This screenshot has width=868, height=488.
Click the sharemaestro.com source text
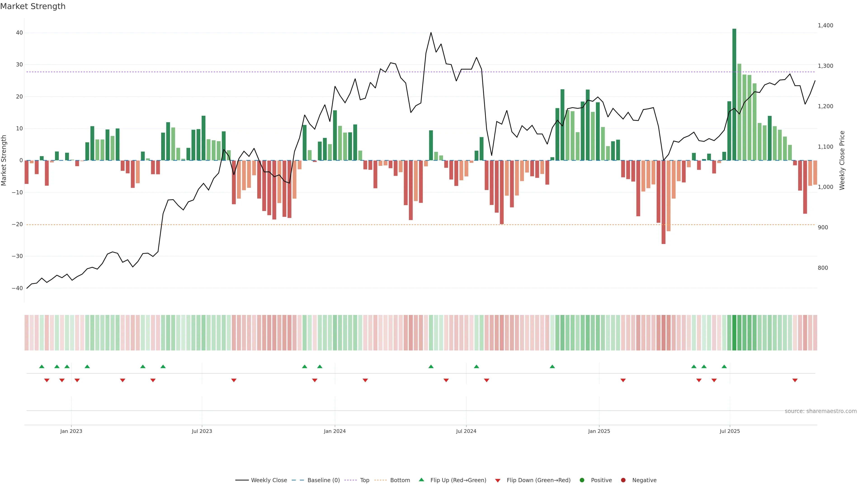point(821,411)
